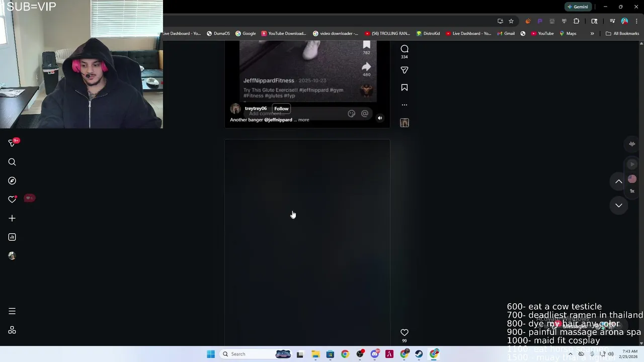Click the Gemini button in Chrome title bar
Screen dimensions: 644x362
(577, 7)
